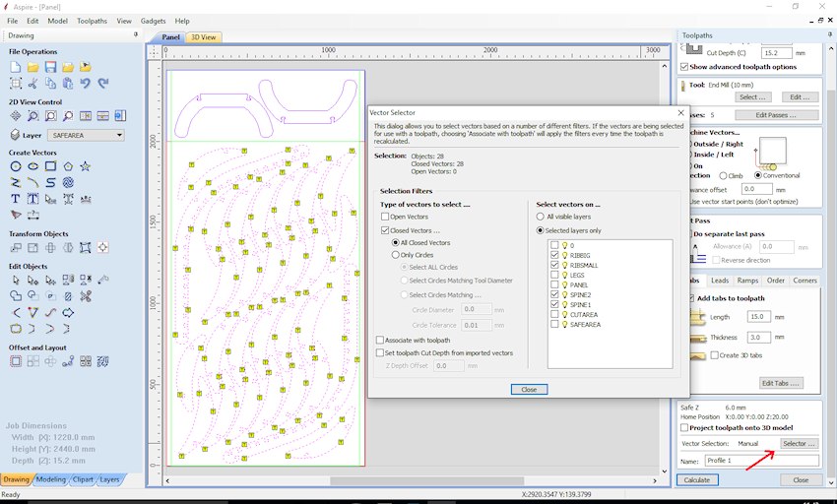Viewport: 837px width, 504px height.
Task: Open the Model menu
Action: pos(58,21)
